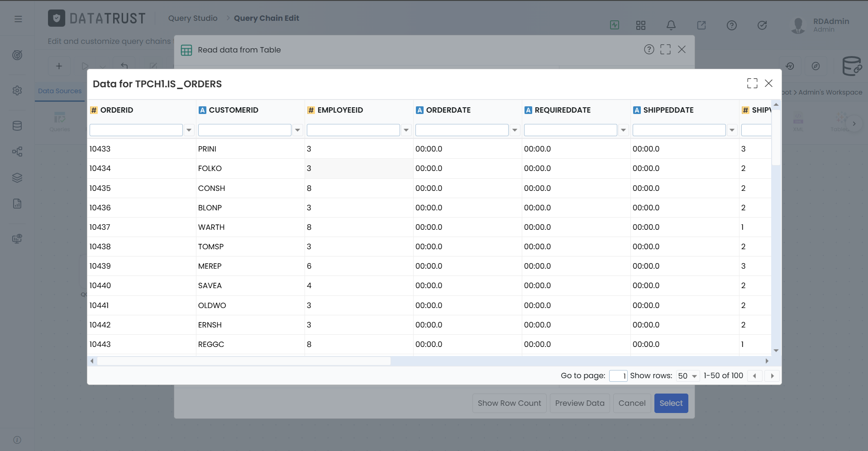Open Query Studio breadcrumb link
Image resolution: width=868 pixels, height=451 pixels.
click(193, 18)
